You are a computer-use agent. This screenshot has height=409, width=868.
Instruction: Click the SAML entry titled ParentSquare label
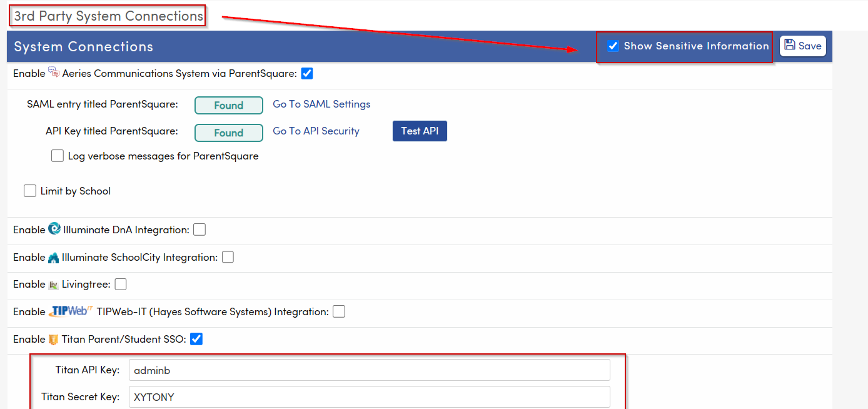(103, 104)
